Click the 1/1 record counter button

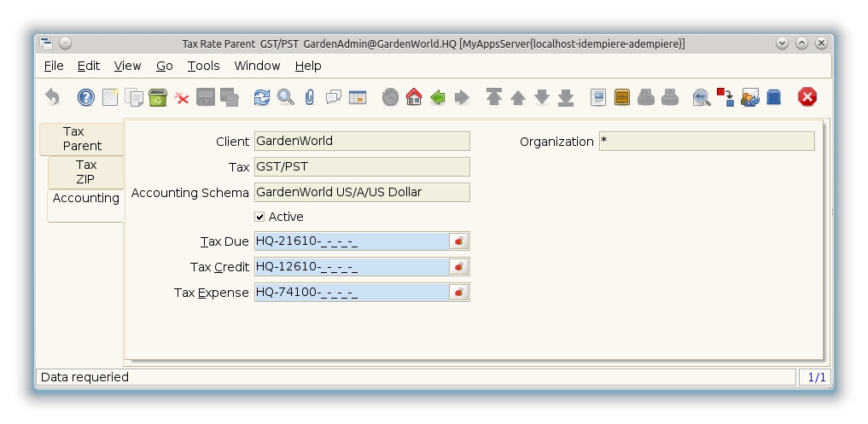[816, 377]
